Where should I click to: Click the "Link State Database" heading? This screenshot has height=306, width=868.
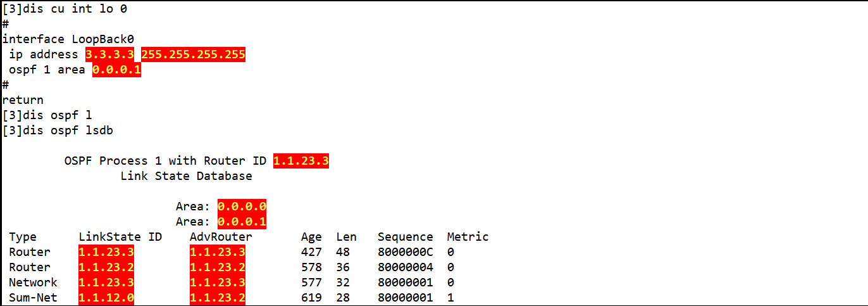coord(186,176)
